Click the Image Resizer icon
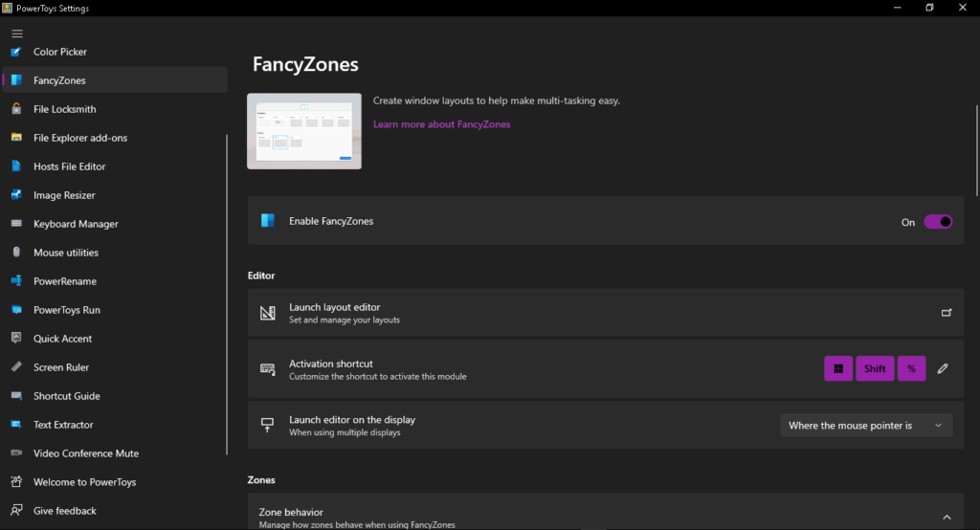 16,195
